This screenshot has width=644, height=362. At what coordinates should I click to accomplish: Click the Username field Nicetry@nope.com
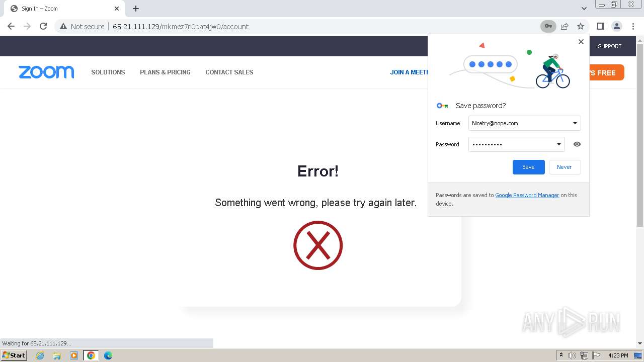tap(524, 123)
